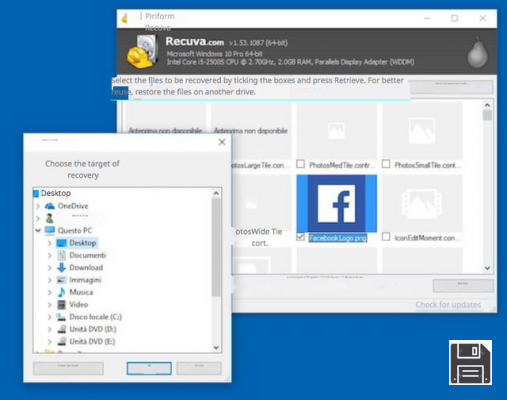The width and height of the screenshot is (507, 400).
Task: Click Switch to advanced mode button
Action: 451,87
